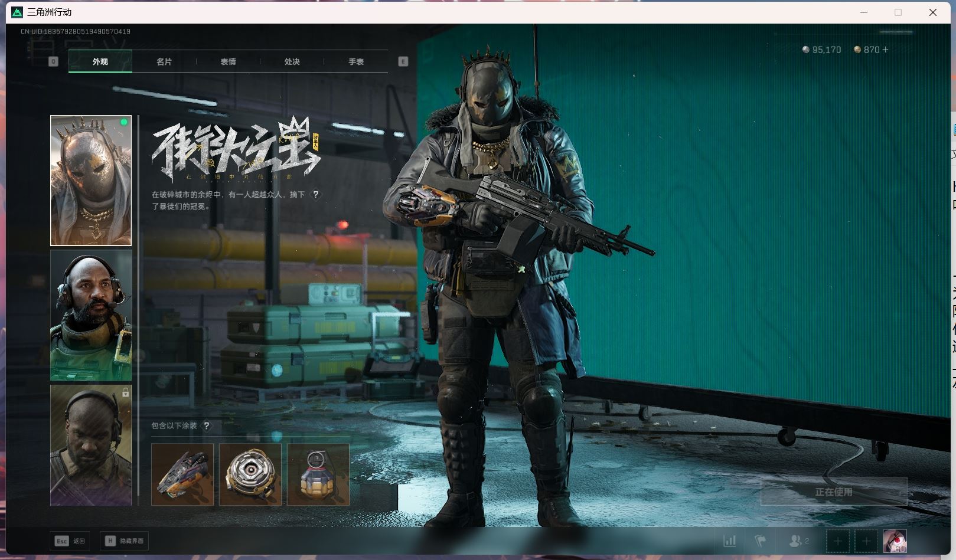
Task: Click the question mark beside skin description
Action: point(316,194)
